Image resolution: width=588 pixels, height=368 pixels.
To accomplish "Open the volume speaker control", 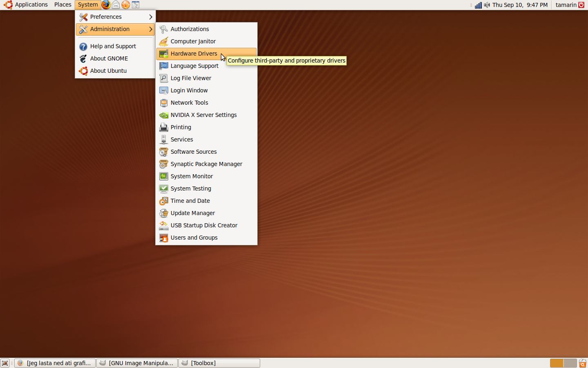I will coord(487,5).
